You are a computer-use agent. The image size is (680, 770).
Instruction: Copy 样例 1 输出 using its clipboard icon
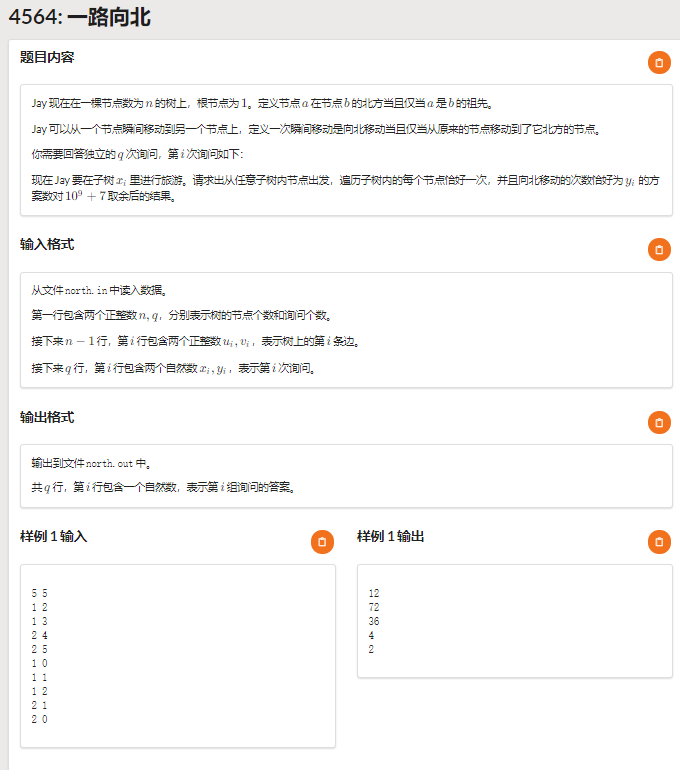click(659, 542)
